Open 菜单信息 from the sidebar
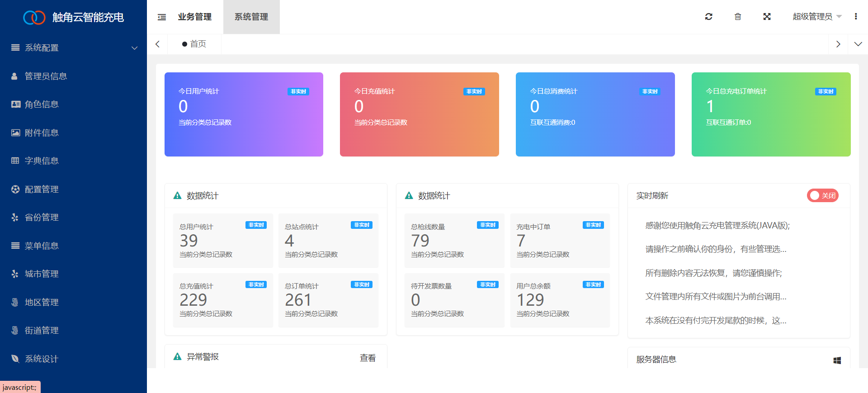The image size is (868, 393). point(42,246)
